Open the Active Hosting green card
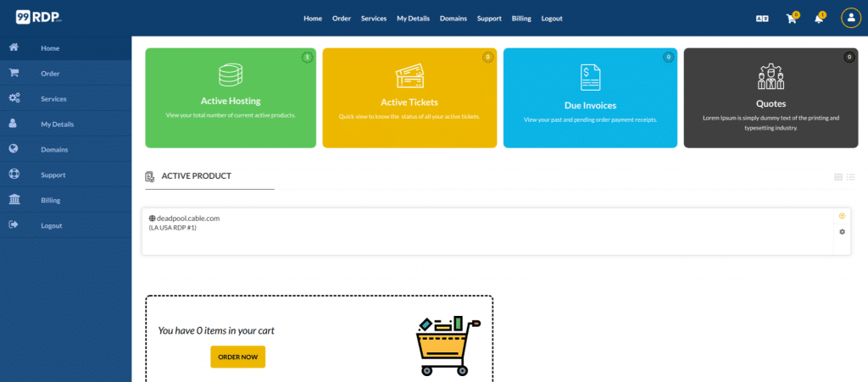The height and width of the screenshot is (382, 868). (x=231, y=98)
